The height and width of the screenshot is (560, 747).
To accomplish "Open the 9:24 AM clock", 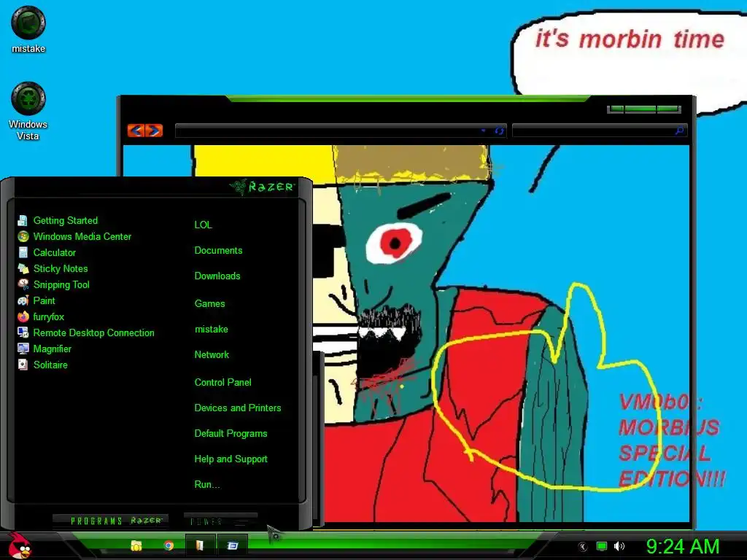I will pos(682,546).
